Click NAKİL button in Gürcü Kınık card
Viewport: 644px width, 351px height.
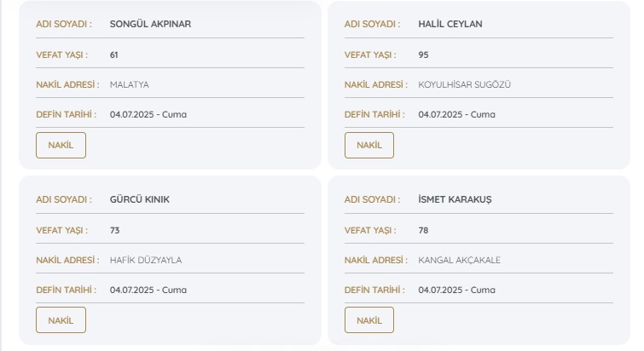(x=61, y=320)
